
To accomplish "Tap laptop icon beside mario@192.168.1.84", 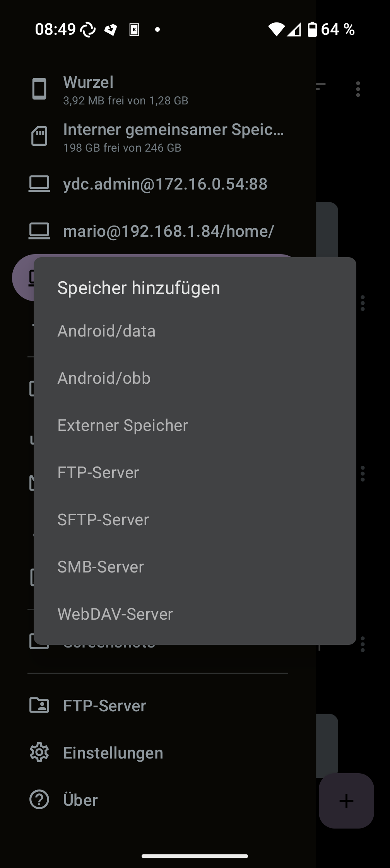I will tap(39, 231).
